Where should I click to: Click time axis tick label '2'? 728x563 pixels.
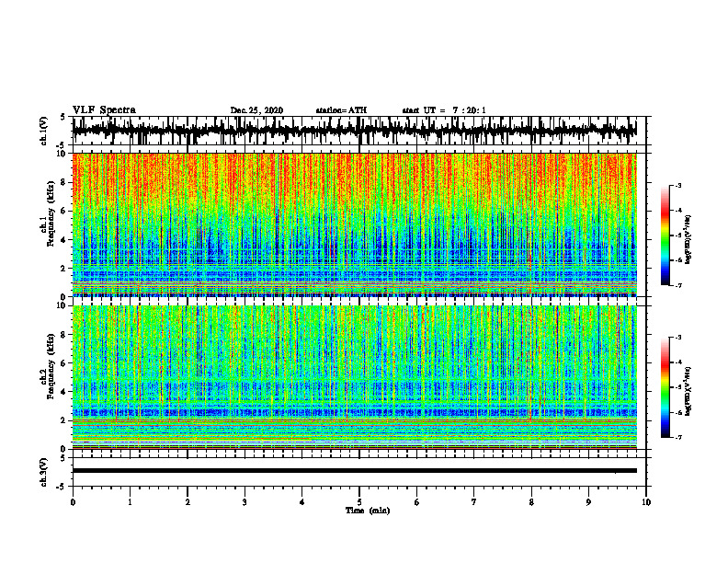click(188, 502)
